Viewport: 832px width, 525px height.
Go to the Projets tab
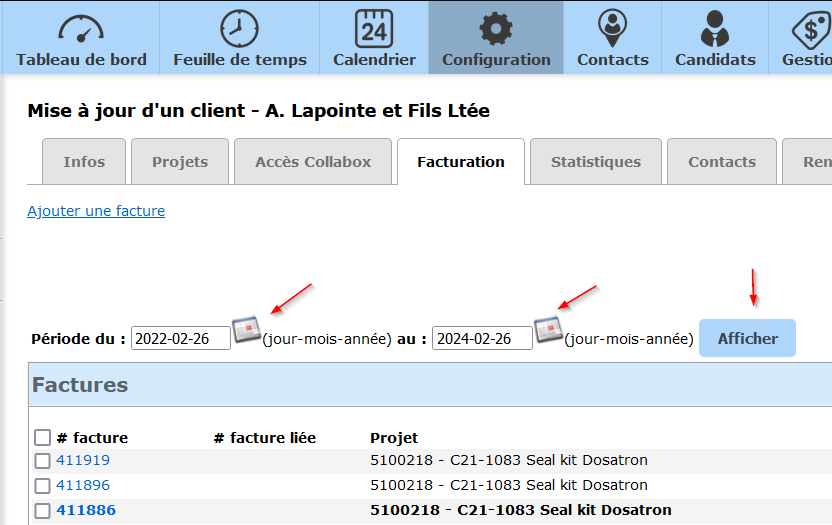[180, 162]
